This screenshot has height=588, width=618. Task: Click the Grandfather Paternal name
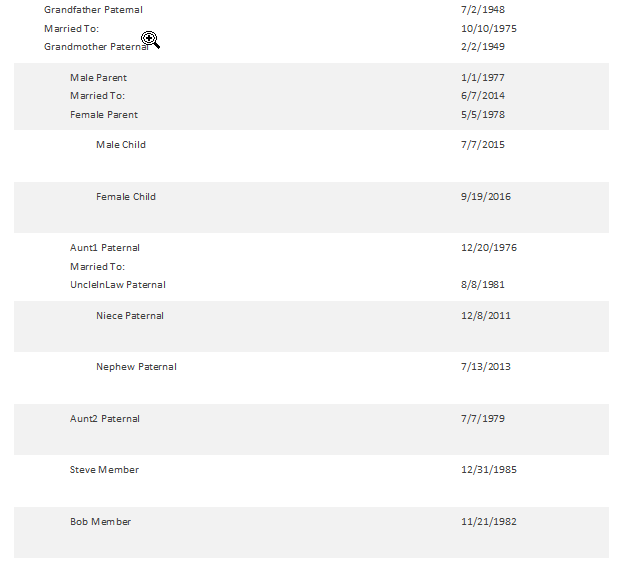93,10
